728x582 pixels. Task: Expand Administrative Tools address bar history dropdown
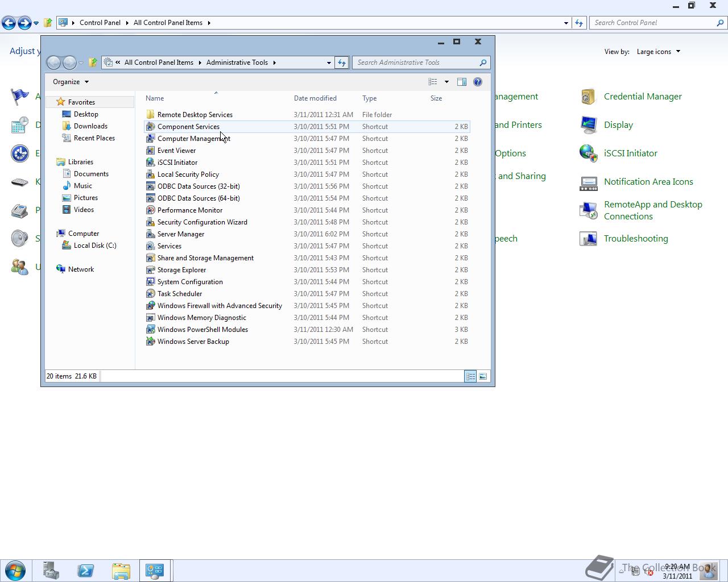tap(329, 63)
